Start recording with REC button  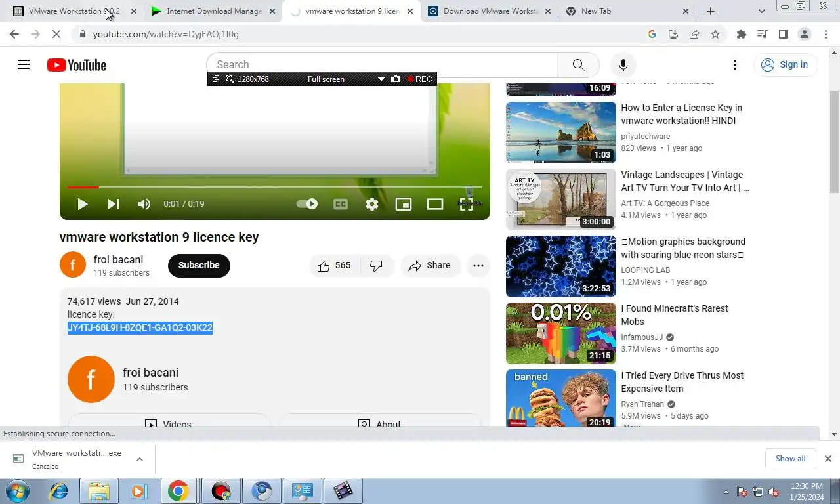[x=420, y=79]
